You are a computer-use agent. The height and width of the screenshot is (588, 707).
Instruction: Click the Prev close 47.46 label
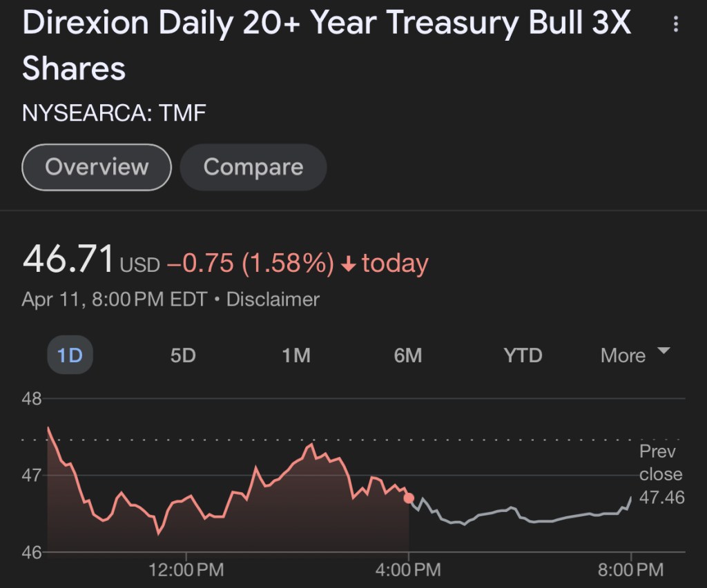click(x=661, y=474)
